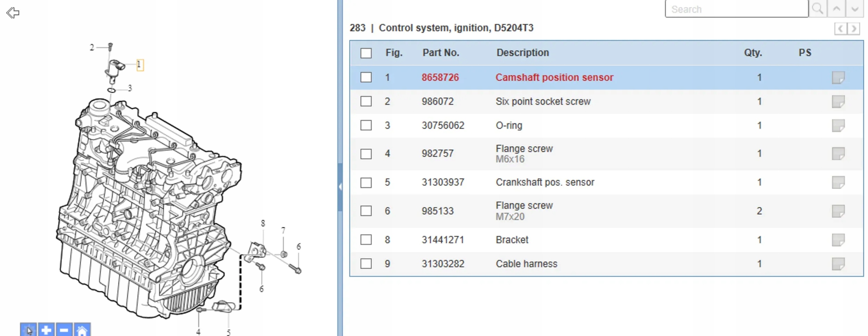Image resolution: width=868 pixels, height=336 pixels.
Task: Sort by the Fig. column header
Action: 394,53
